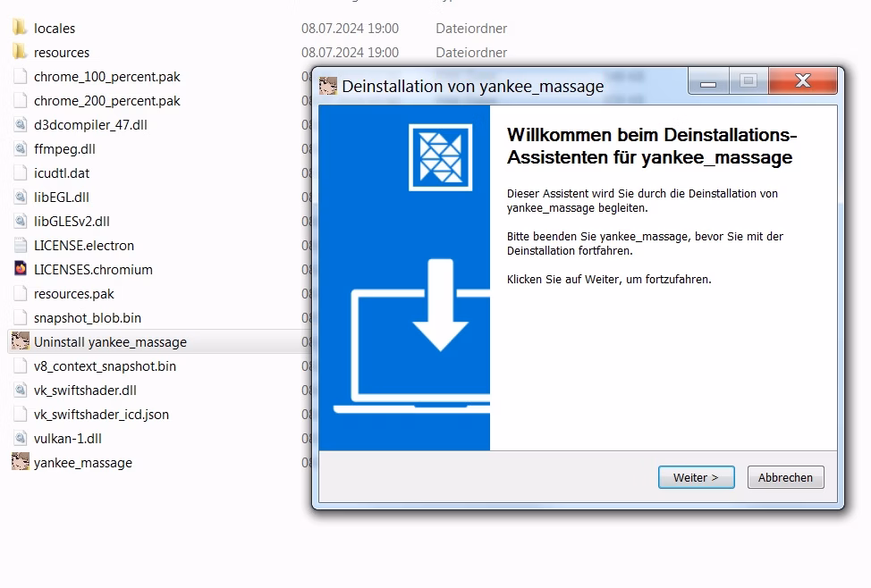The width and height of the screenshot is (871, 588).
Task: Click the Abbrechen button
Action: pyautogui.click(x=785, y=477)
